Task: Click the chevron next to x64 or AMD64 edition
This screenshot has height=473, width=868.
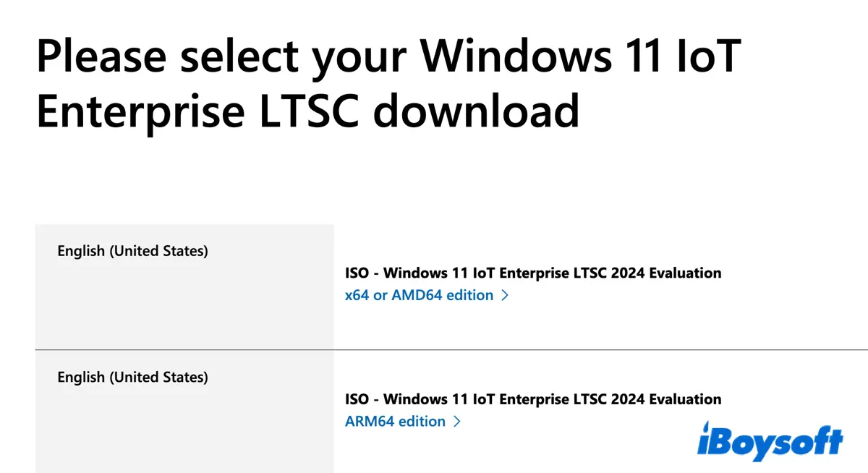Action: pyautogui.click(x=506, y=295)
